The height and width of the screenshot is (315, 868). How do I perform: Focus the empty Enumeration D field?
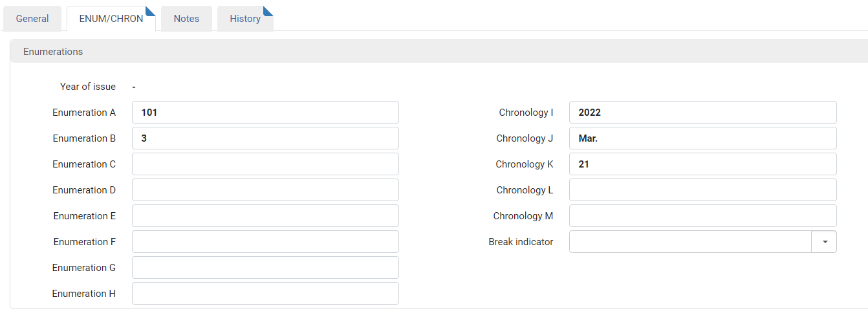pyautogui.click(x=265, y=190)
